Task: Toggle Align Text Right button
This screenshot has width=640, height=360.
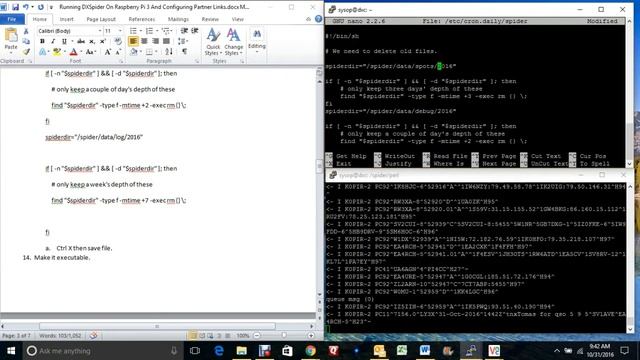Action: click(155, 41)
